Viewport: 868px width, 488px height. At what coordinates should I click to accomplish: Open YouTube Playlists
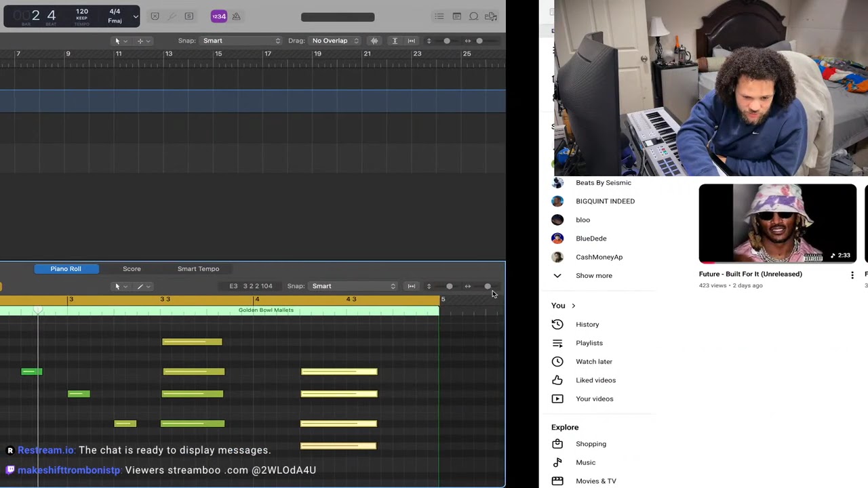click(589, 343)
